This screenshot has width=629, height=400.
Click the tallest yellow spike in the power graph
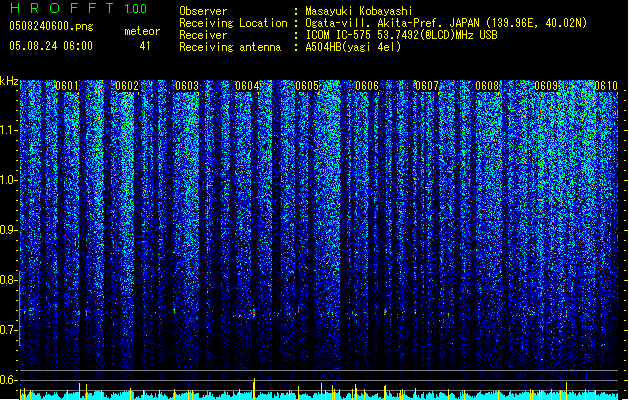tap(254, 388)
